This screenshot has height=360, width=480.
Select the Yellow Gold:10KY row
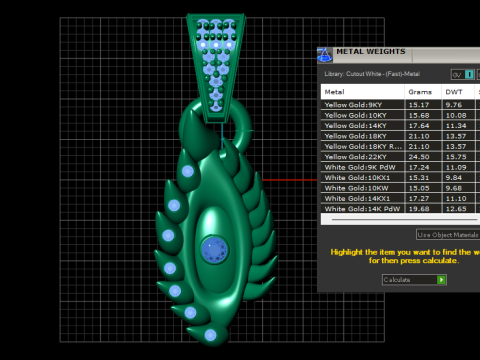point(400,115)
